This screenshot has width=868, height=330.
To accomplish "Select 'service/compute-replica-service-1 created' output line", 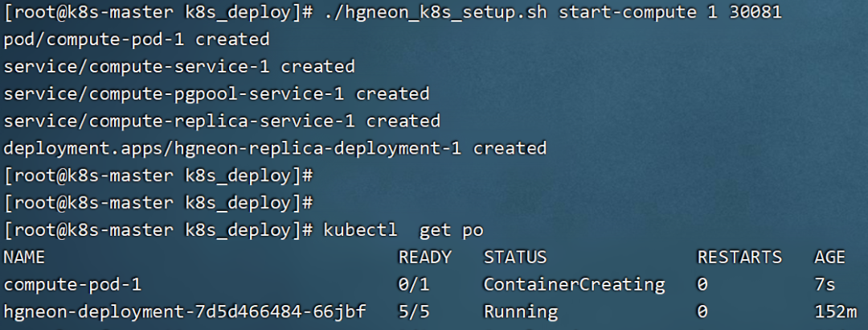I will point(222,121).
